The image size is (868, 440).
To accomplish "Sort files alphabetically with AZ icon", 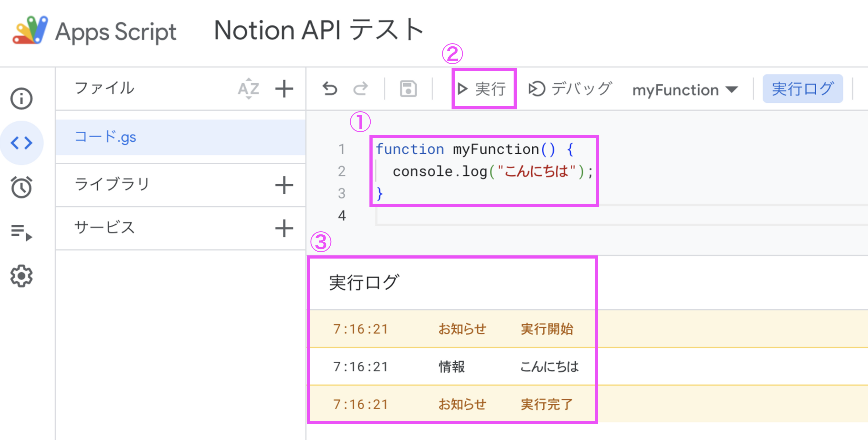I will click(x=249, y=89).
